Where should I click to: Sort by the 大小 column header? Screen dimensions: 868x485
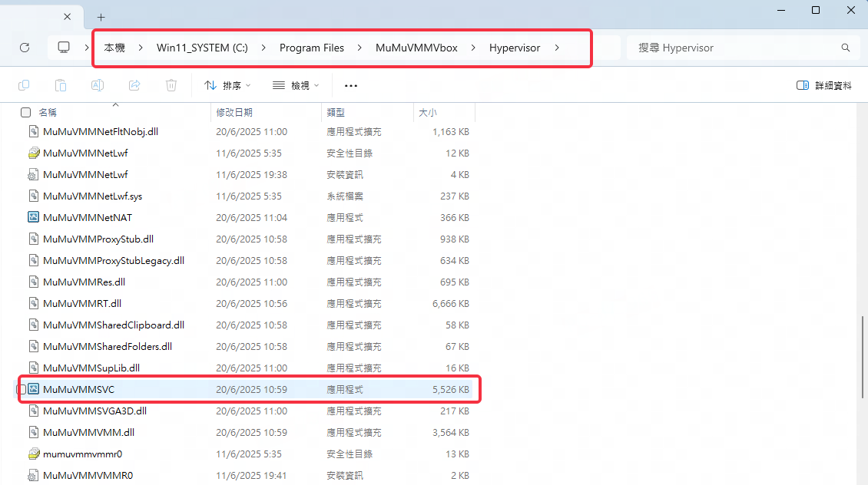(x=427, y=112)
